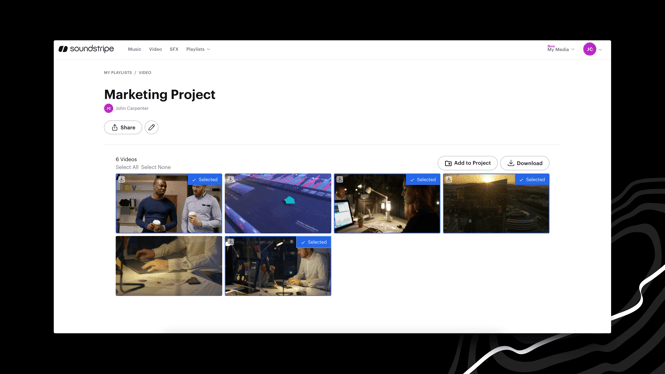Deselect the man at computer night video
Viewport: 665px width, 374px height.
click(313, 242)
